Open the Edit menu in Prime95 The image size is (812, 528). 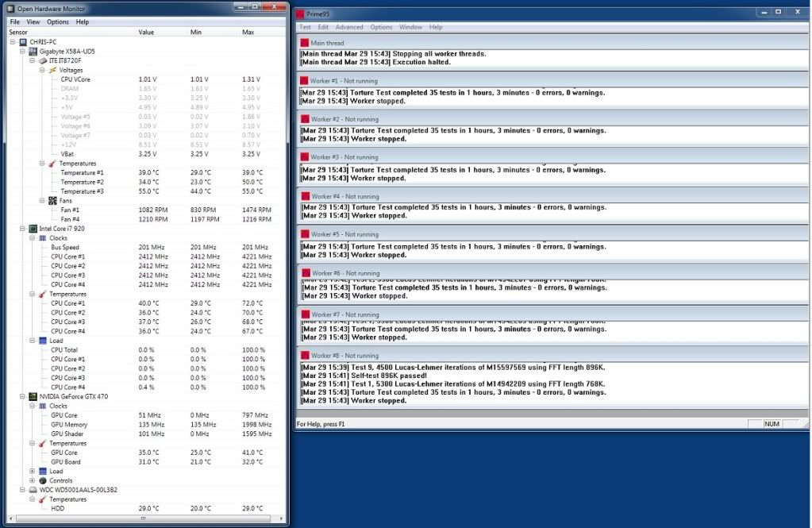323,27
